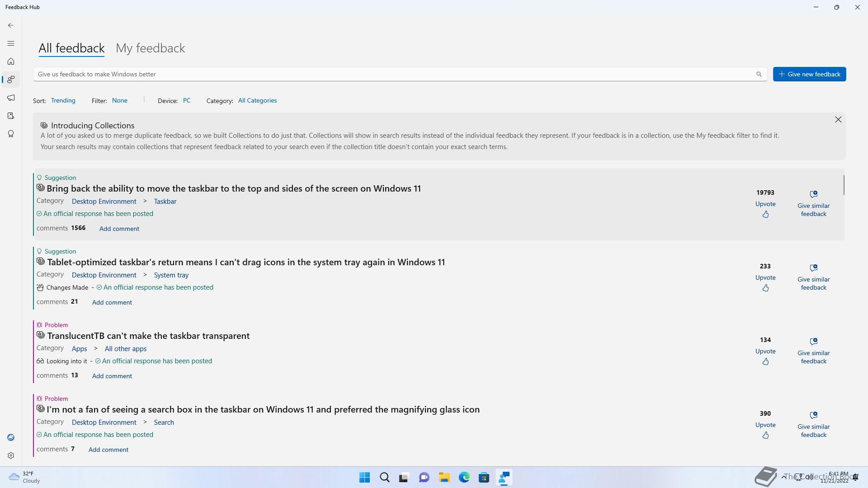Switch to All feedback tab
868x488 pixels.
tap(71, 48)
